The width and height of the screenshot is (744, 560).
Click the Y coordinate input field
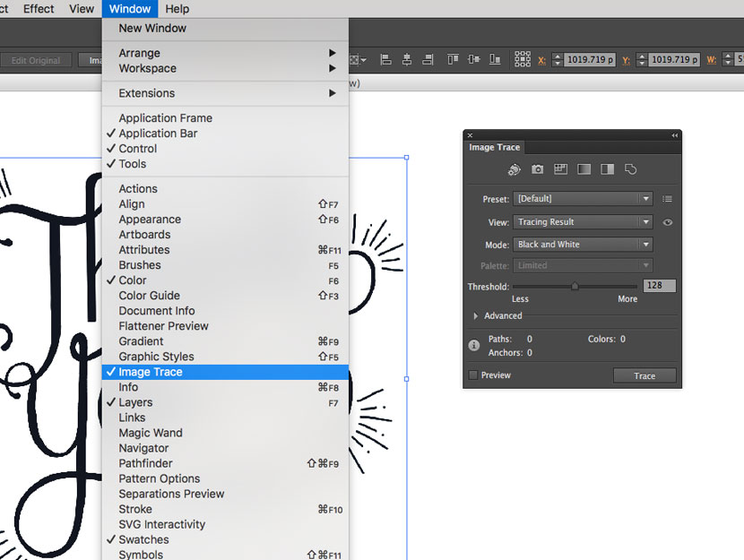pos(674,59)
